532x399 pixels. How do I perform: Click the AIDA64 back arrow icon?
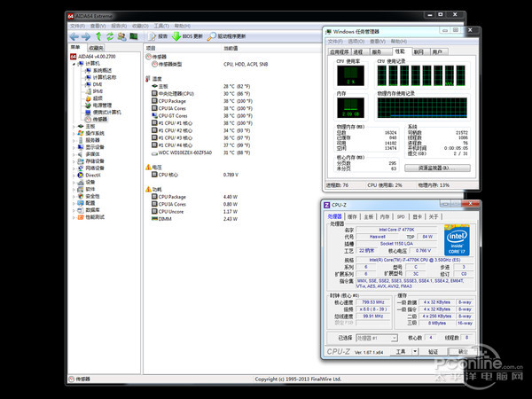[74, 36]
